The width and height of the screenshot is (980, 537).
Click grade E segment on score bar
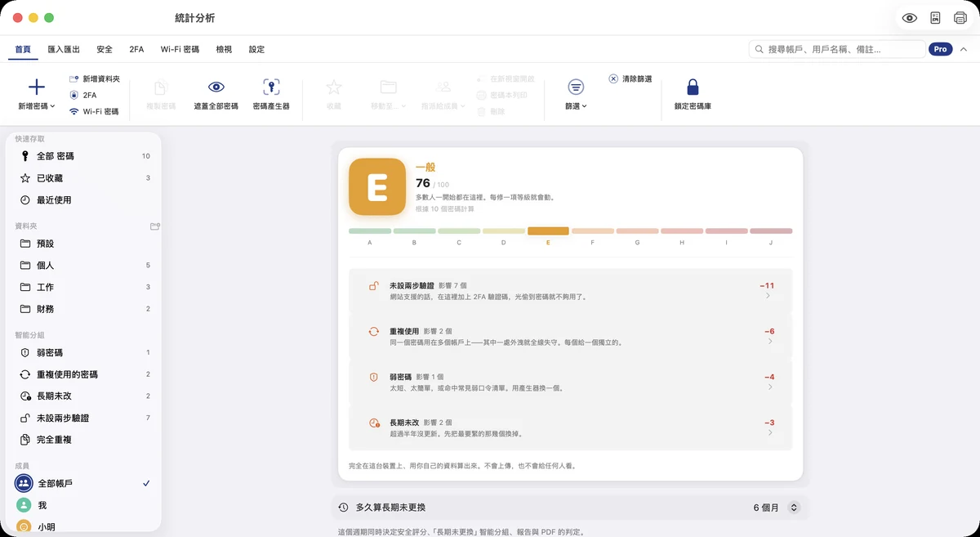pyautogui.click(x=548, y=231)
